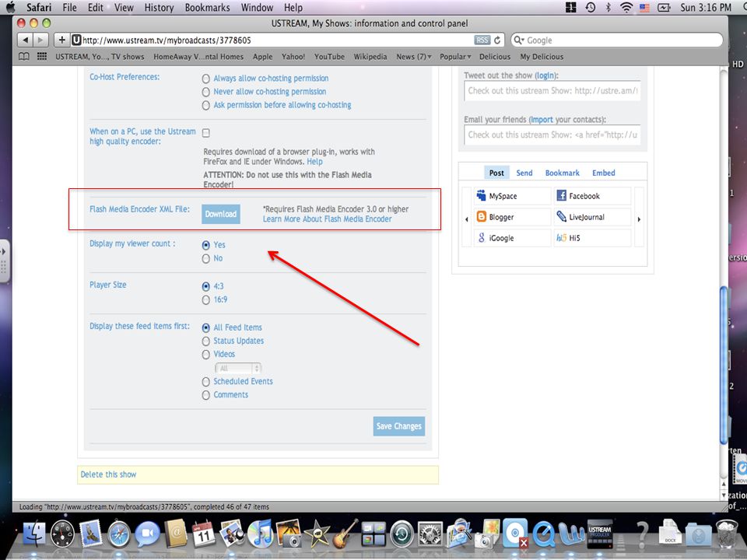Viewport: 747px width, 560px height.
Task: Click the Help link under encoder text
Action: point(314,162)
